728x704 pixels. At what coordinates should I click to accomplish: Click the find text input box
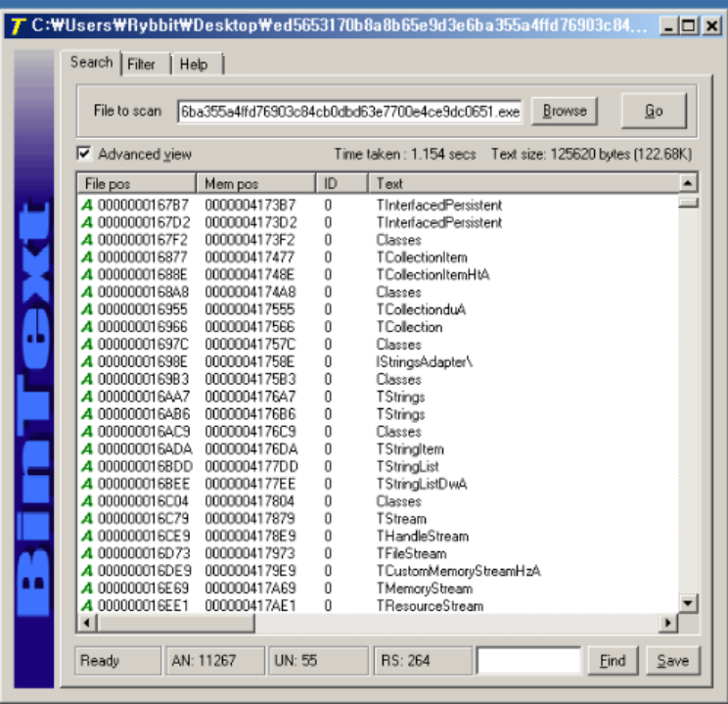tap(528, 660)
